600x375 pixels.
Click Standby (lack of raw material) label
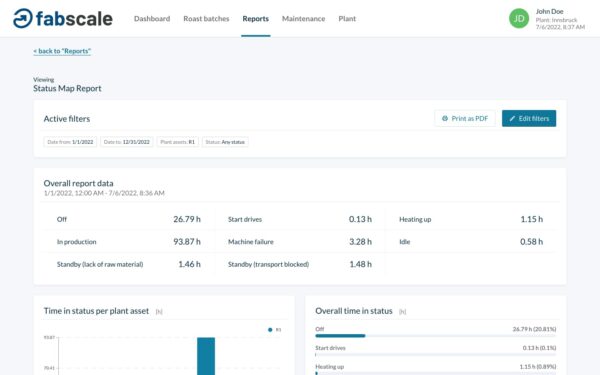[100, 264]
